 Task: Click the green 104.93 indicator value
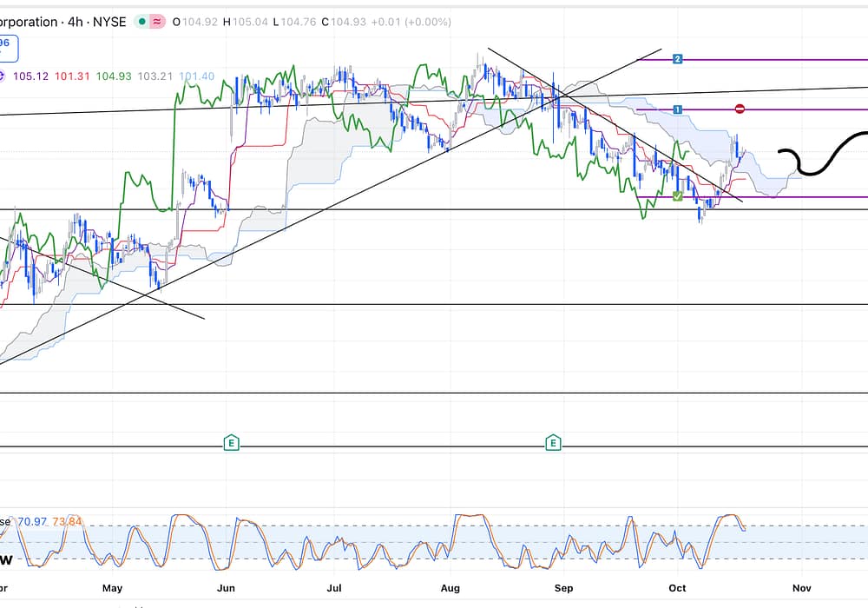click(114, 76)
